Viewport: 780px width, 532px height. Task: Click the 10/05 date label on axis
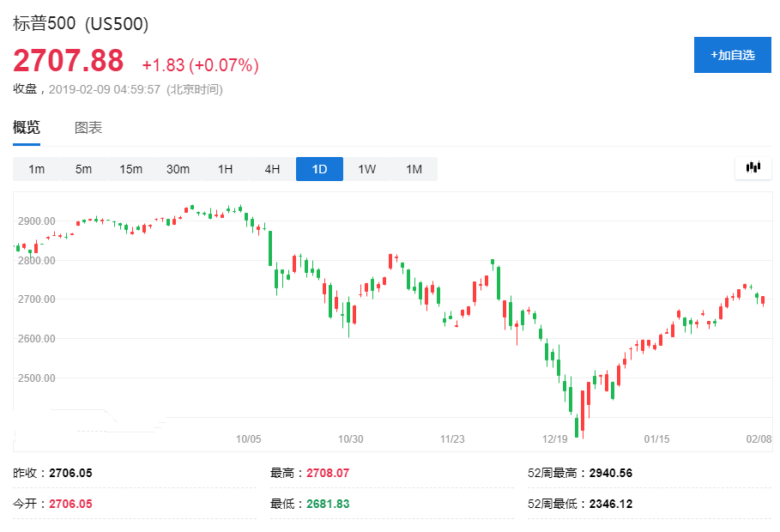248,438
